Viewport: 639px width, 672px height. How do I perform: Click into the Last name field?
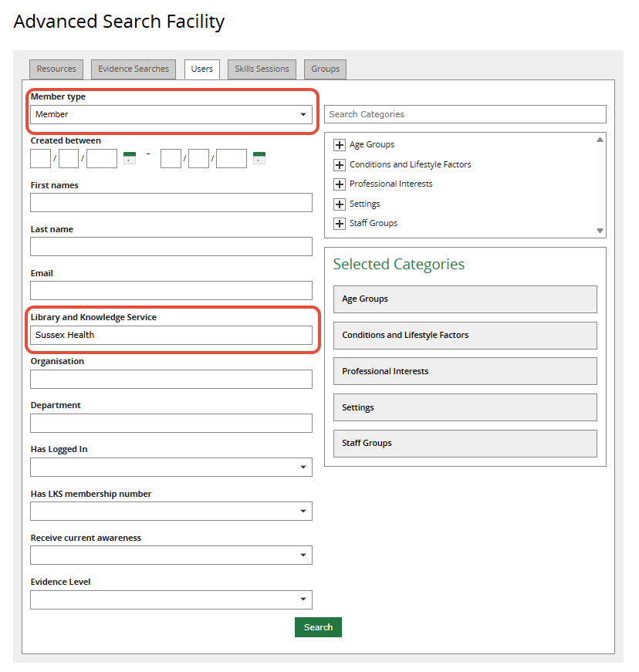point(171,247)
